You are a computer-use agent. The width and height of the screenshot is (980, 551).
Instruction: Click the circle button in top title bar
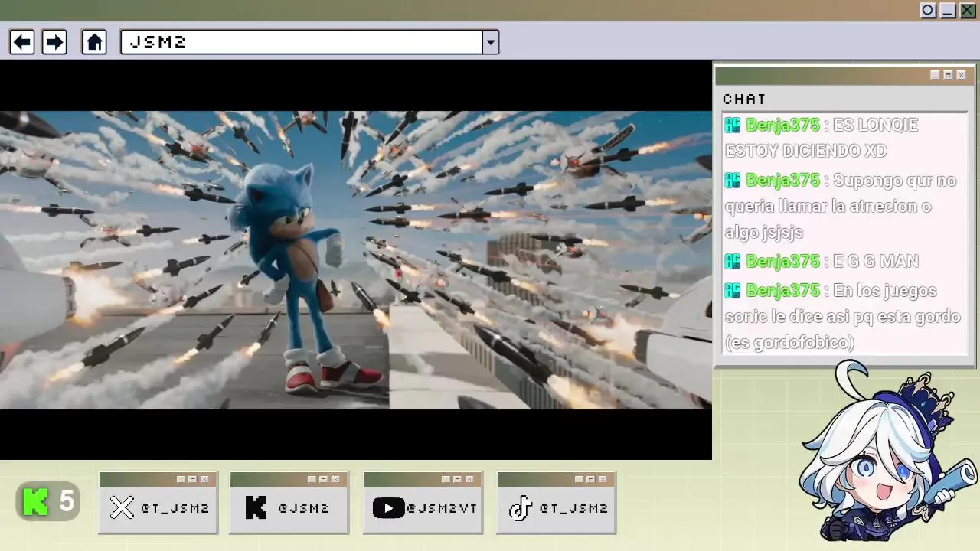pyautogui.click(x=928, y=11)
